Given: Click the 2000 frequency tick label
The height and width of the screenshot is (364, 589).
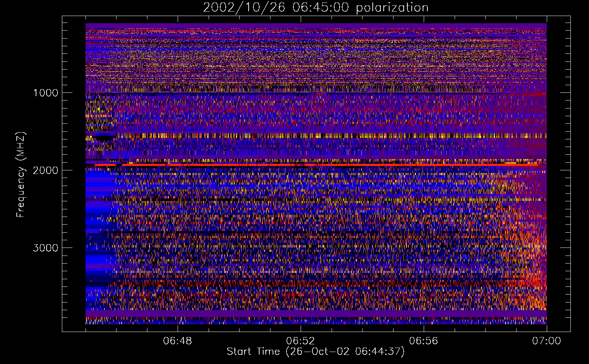Looking at the screenshot, I should [46, 170].
